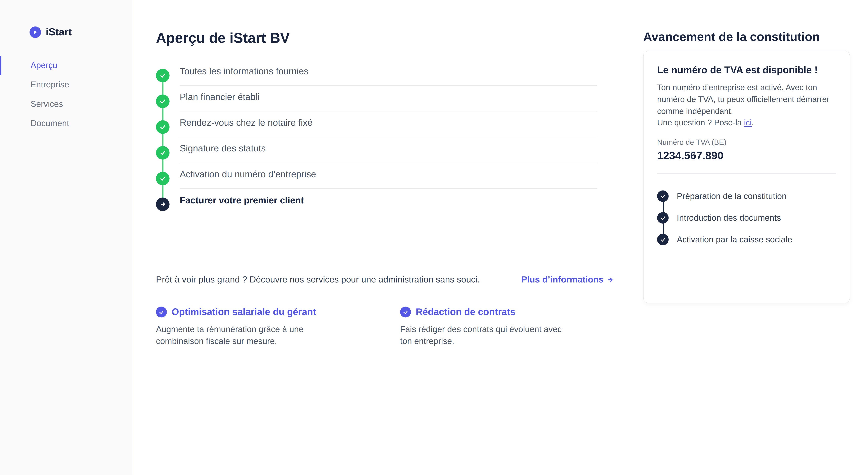The width and height of the screenshot is (868, 475).
Task: Click the iStart play logo icon
Action: point(35,32)
